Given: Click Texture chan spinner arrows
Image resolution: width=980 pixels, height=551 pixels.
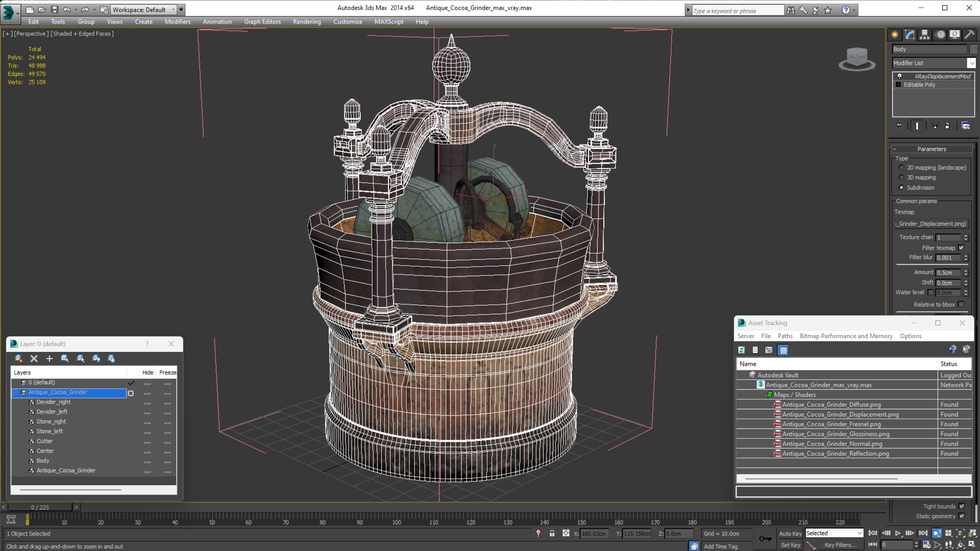Looking at the screenshot, I should pyautogui.click(x=966, y=237).
